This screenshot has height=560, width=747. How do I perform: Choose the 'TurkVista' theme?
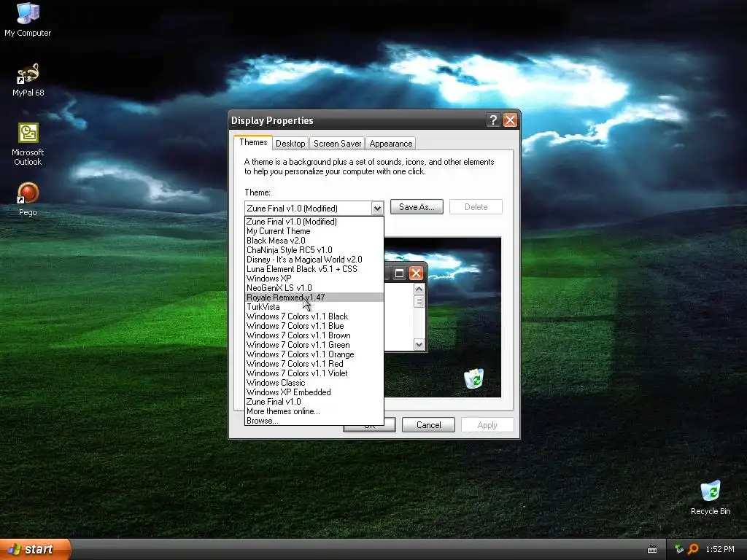point(314,307)
